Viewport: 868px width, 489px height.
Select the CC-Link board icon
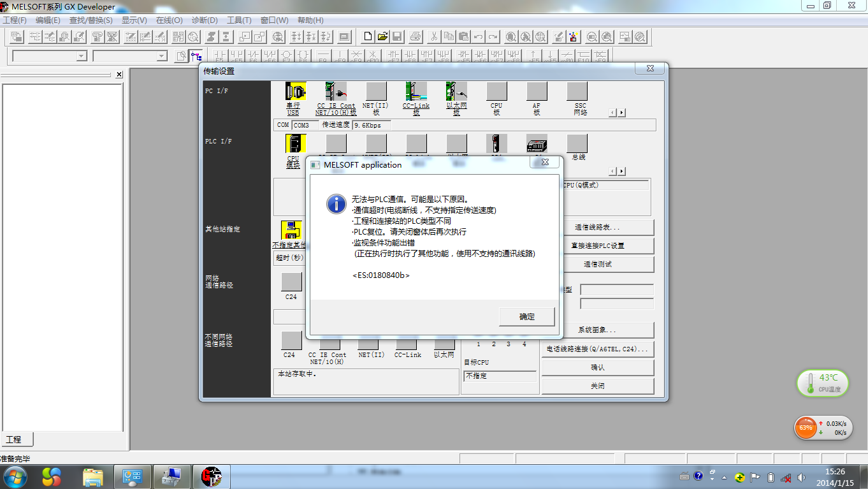(x=416, y=92)
